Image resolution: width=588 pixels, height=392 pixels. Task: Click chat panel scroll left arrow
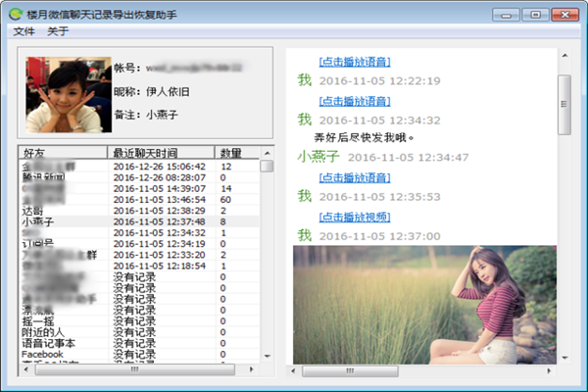tap(293, 371)
